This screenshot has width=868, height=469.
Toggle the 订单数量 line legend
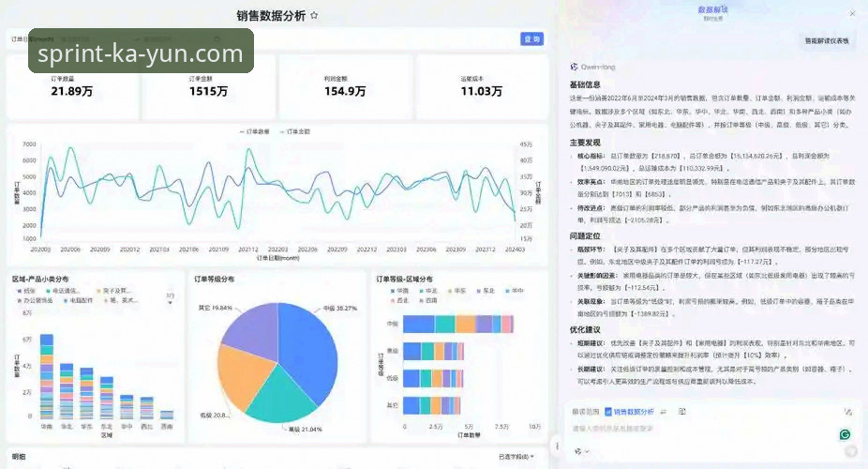click(254, 131)
